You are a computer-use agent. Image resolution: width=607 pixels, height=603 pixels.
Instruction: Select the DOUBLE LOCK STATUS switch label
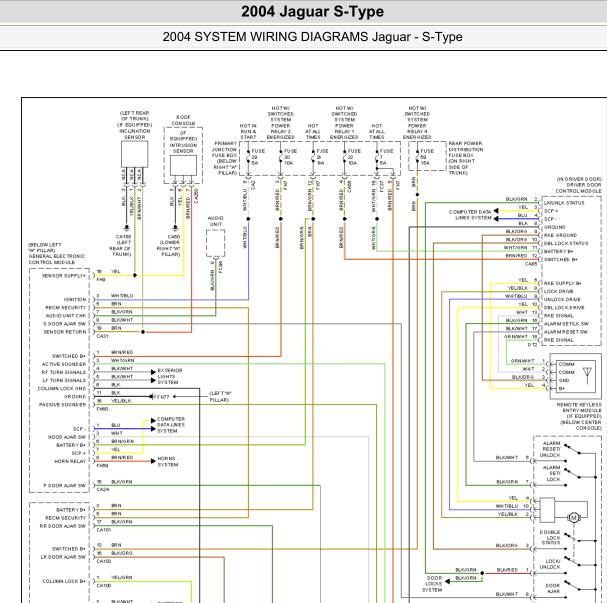pos(550,538)
